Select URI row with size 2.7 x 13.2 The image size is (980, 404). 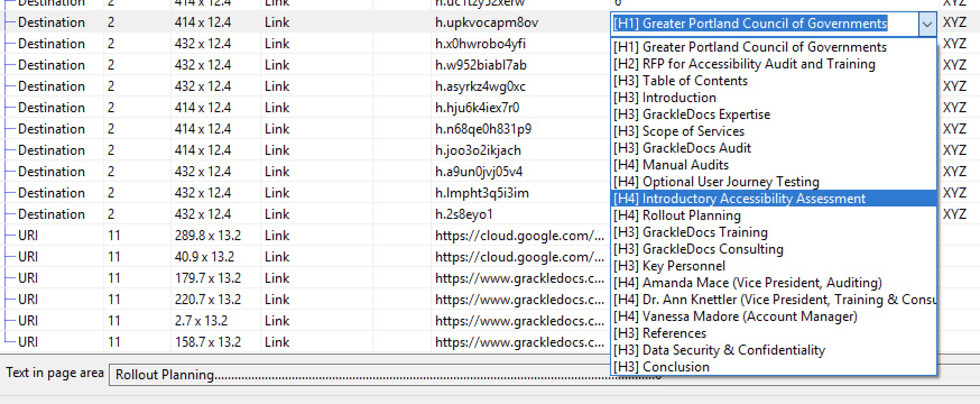[x=490, y=321]
